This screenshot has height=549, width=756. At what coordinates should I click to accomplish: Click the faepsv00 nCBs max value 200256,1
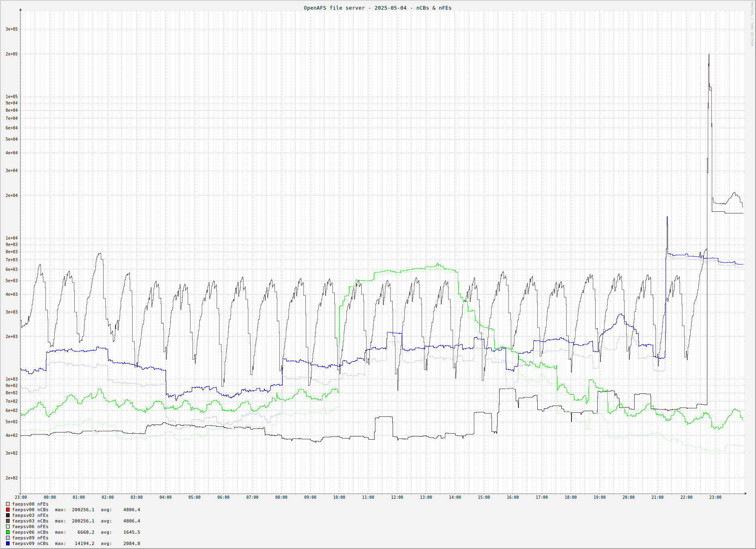coord(83,510)
